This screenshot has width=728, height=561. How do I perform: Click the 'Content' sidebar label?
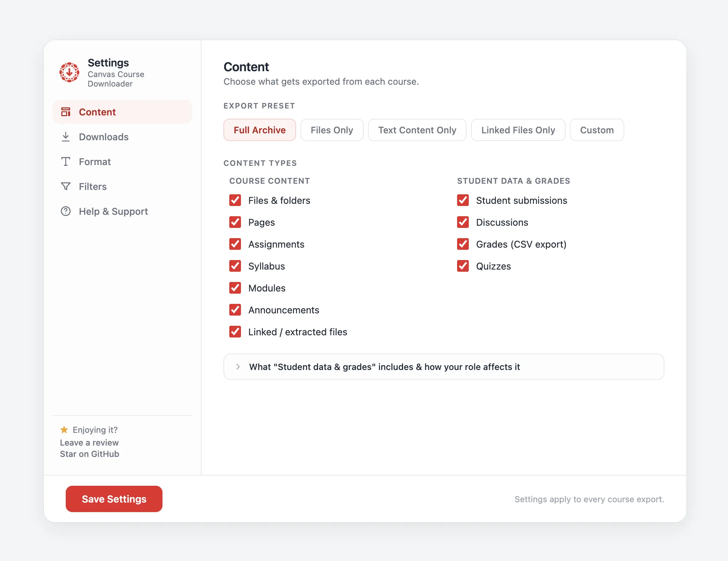click(97, 112)
